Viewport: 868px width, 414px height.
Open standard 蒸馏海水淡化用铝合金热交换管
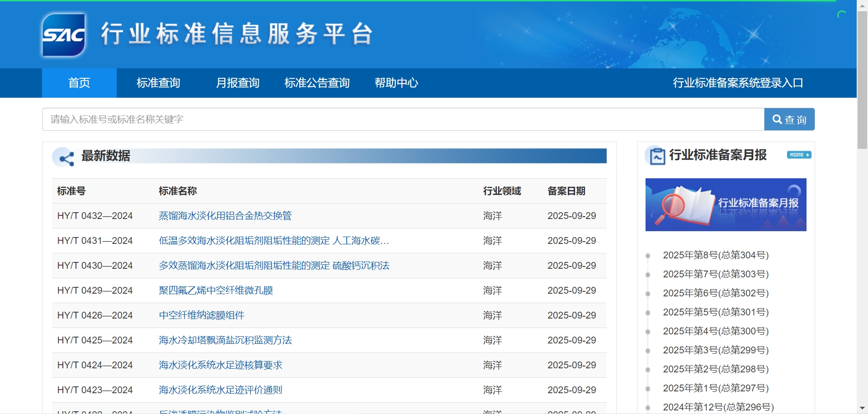[225, 216]
